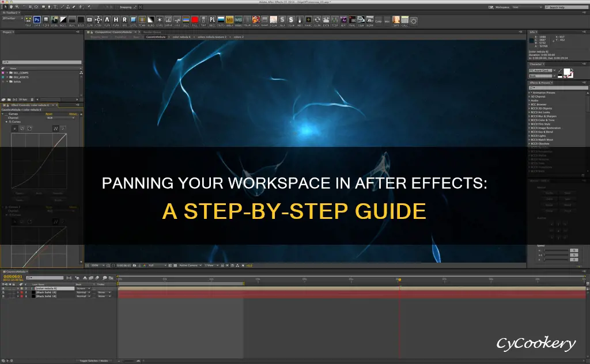Click the comment balloon icon in timeline
Viewport: 590px width, 364px height.
point(105,278)
